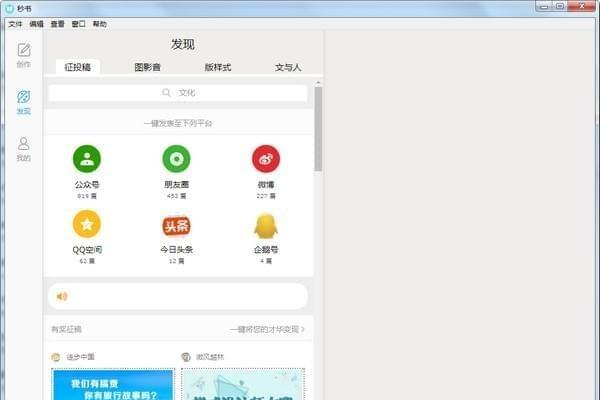Click the 徒步中国 avatar icon
This screenshot has height=400, width=600.
(56, 357)
